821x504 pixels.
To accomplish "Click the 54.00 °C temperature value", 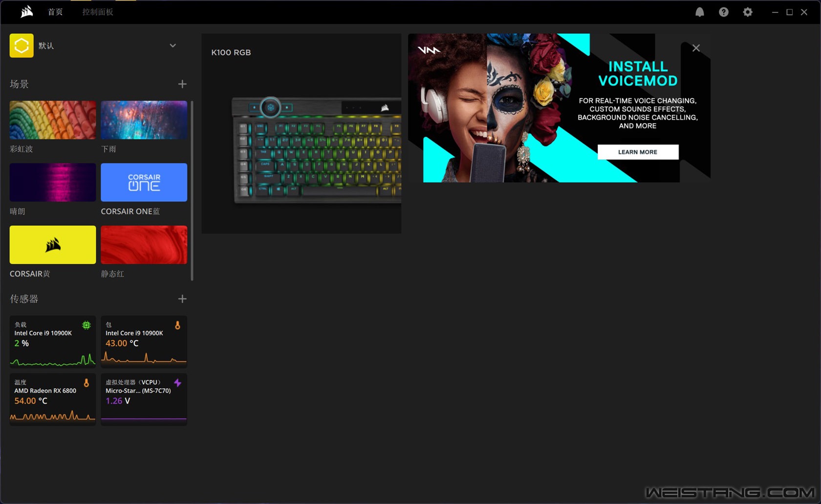I will coord(31,401).
